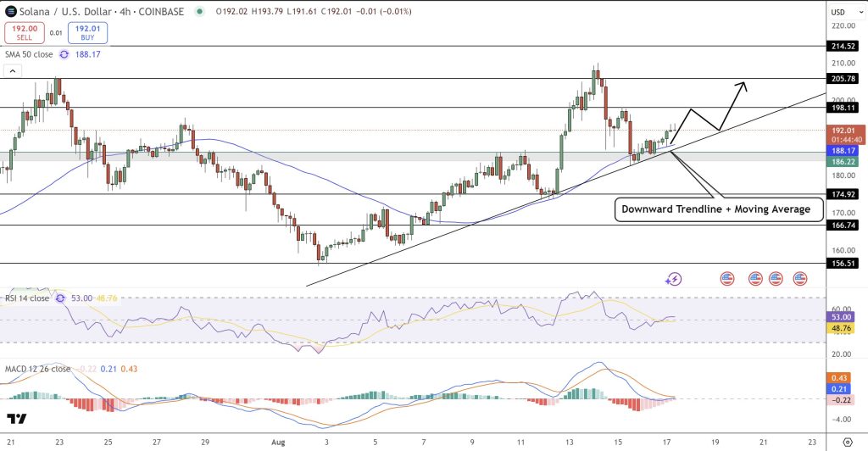Click the SMA 50 refresh icon
The image size is (868, 451).
[64, 54]
